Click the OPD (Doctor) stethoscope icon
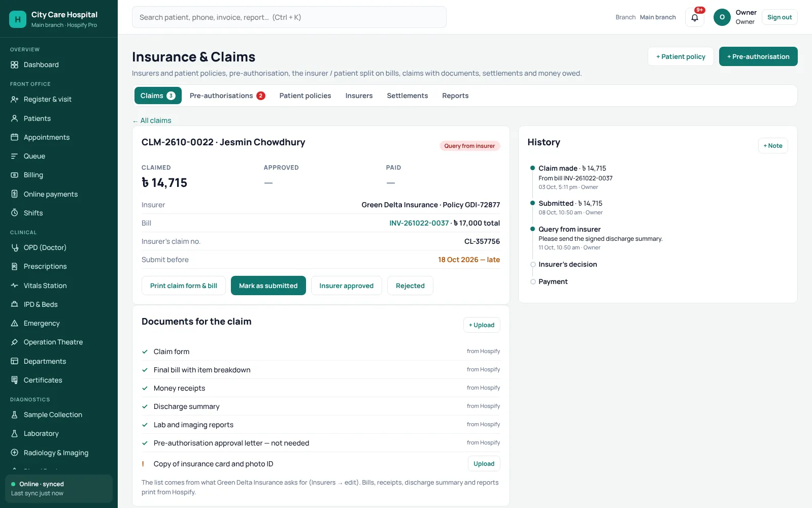The height and width of the screenshot is (508, 812). (x=14, y=247)
